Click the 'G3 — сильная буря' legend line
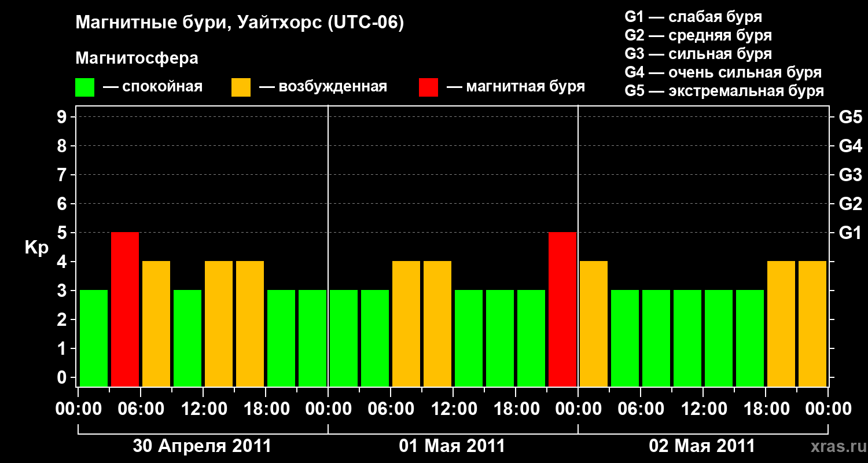The width and height of the screenshot is (868, 463). coord(698,54)
